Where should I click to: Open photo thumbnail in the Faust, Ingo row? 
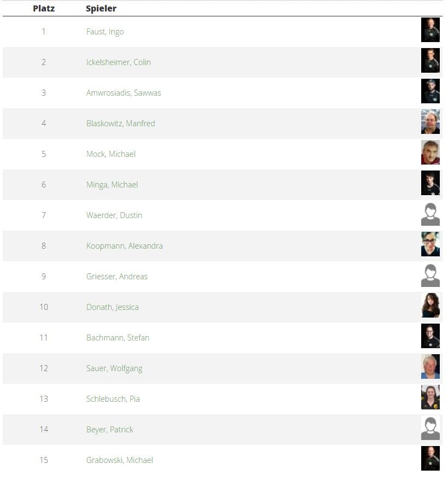(x=430, y=30)
